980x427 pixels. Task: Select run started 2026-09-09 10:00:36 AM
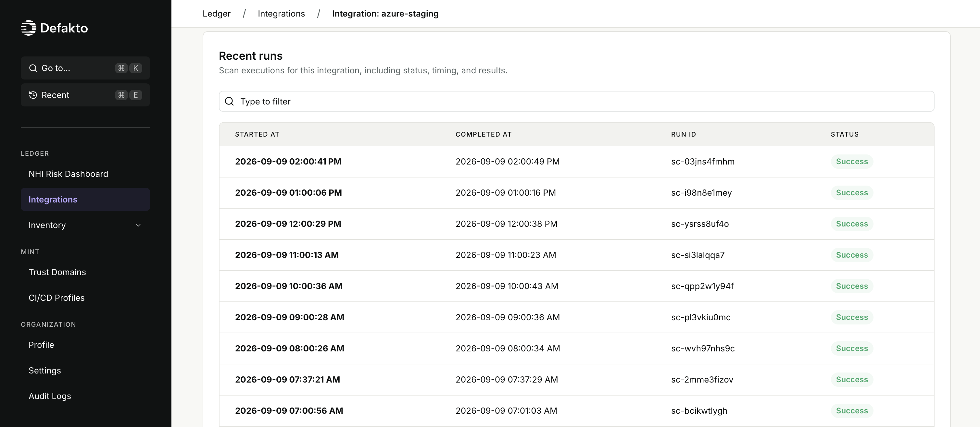tap(289, 286)
